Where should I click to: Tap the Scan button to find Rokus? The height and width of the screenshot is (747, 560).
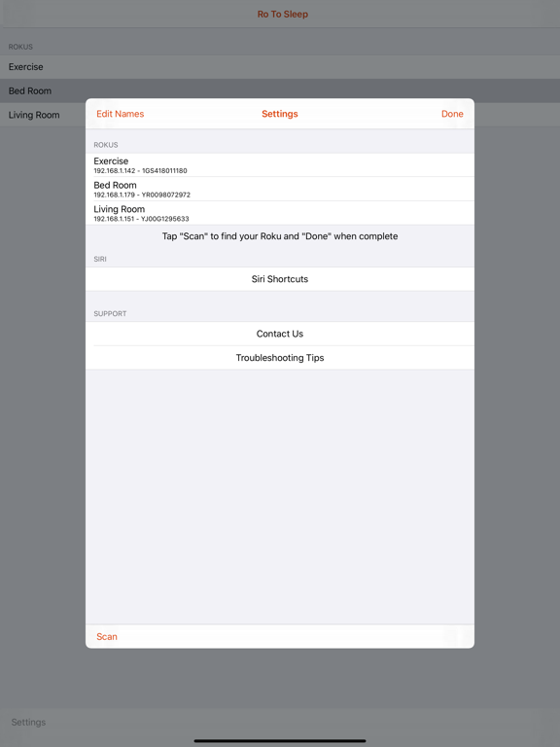(x=107, y=636)
